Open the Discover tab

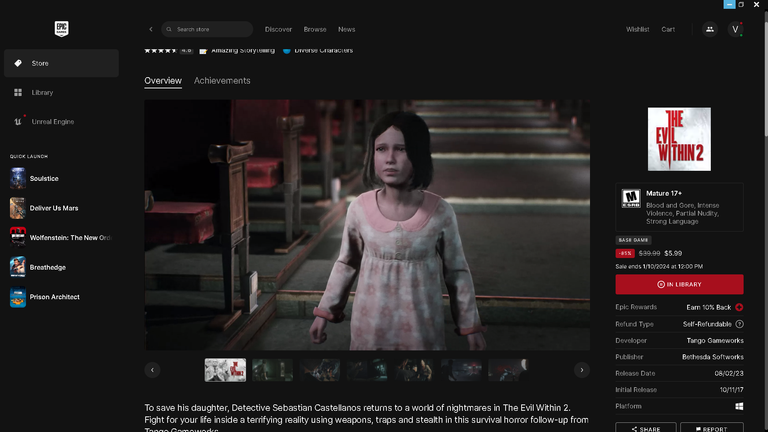point(278,29)
